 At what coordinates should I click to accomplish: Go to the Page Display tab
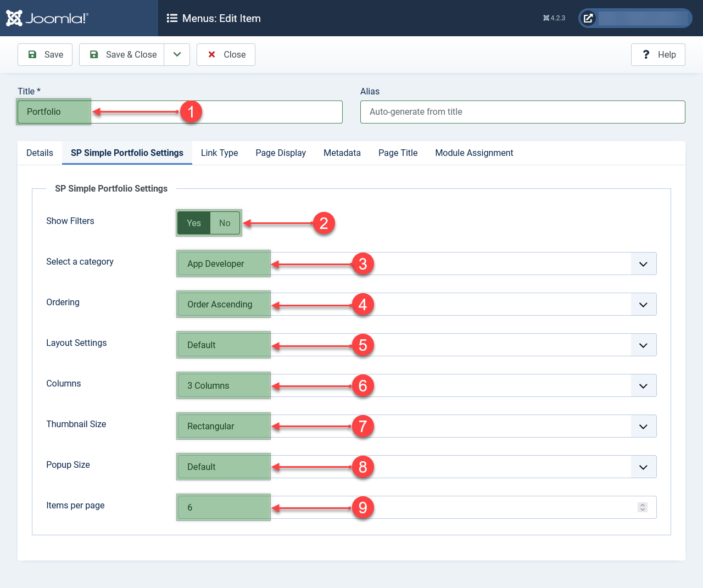(x=281, y=153)
